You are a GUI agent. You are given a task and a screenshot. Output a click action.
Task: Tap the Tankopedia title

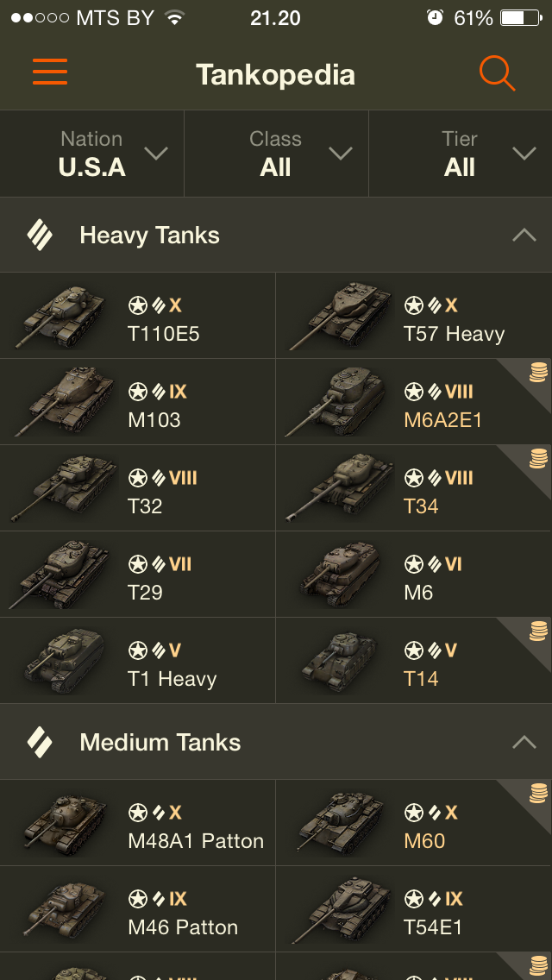[x=275, y=75]
